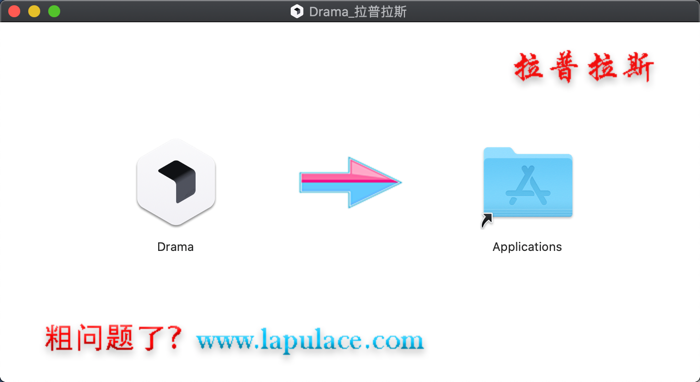Click the disk icon in the title bar
This screenshot has height=382, width=700.
click(x=297, y=11)
